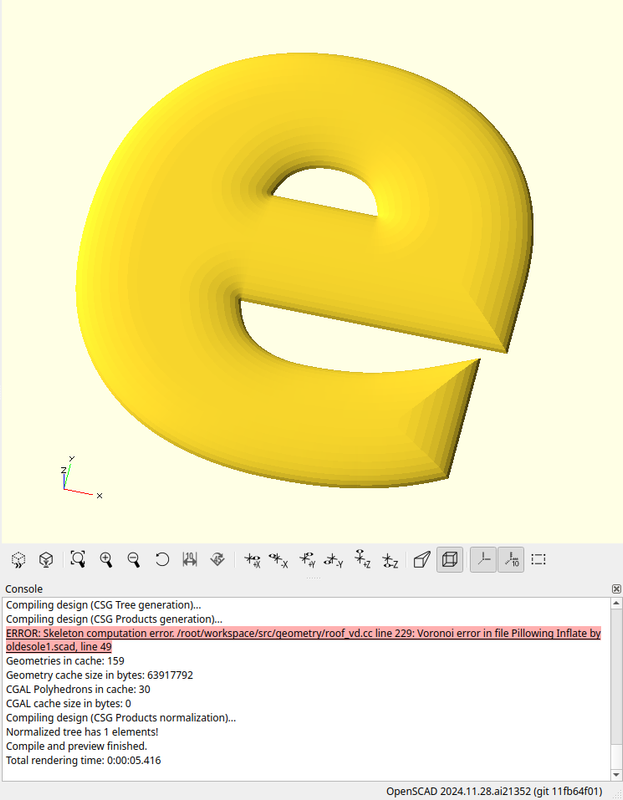Click the 'CGAL cache size in bytes: 0' line

(68, 704)
